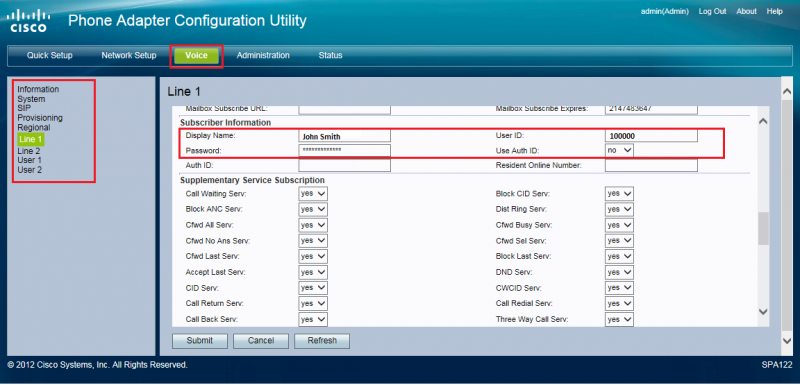800x385 pixels.
Task: Click the Supplementary Service Subscription heading
Action: click(252, 180)
